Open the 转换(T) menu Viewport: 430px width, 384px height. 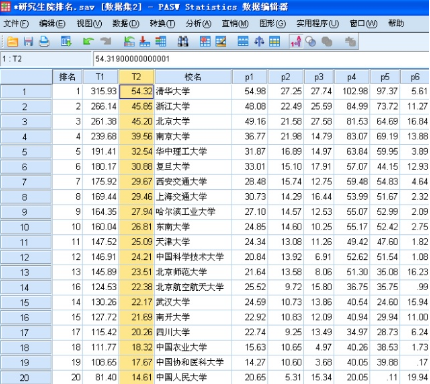pyautogui.click(x=162, y=24)
